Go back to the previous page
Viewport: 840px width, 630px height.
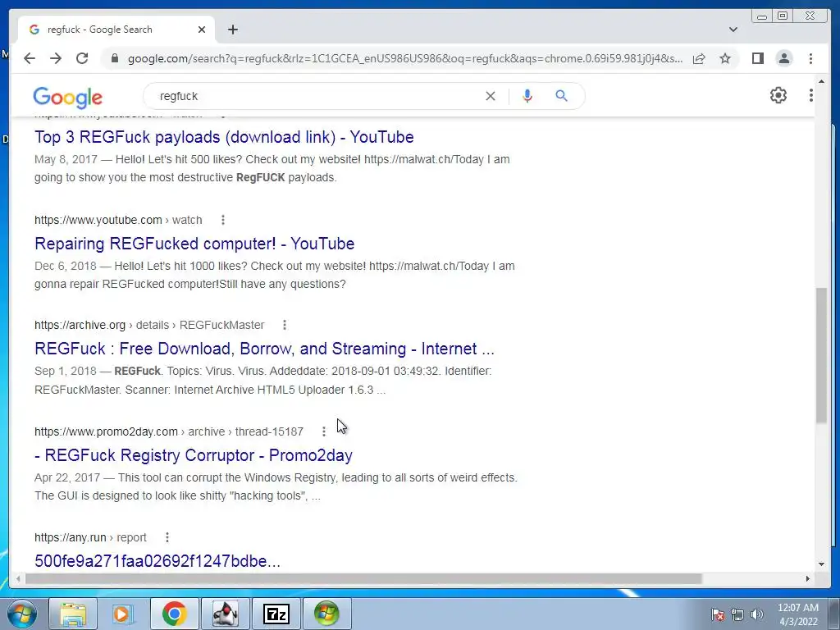click(30, 58)
